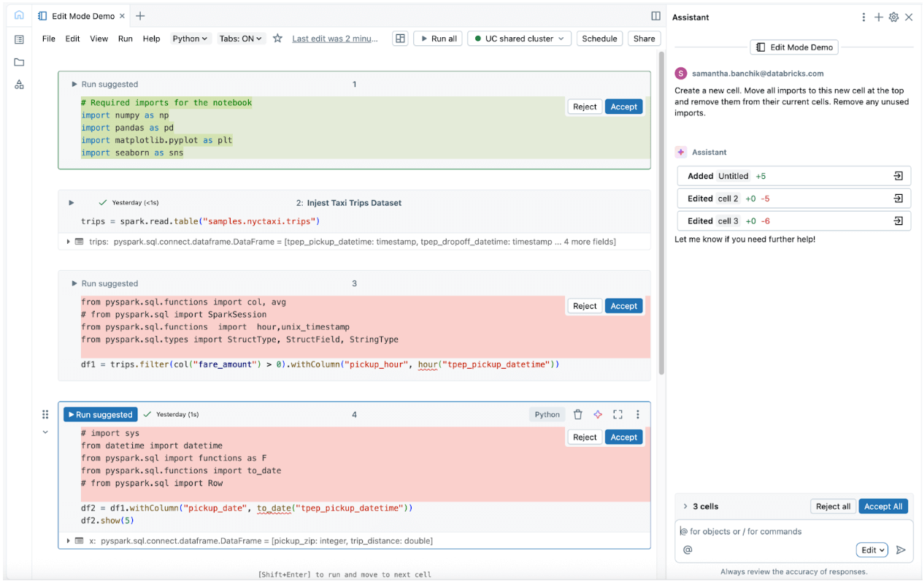The width and height of the screenshot is (924, 584).
Task: Click the Assistant sparkle icon in cell 4
Action: [x=598, y=415]
